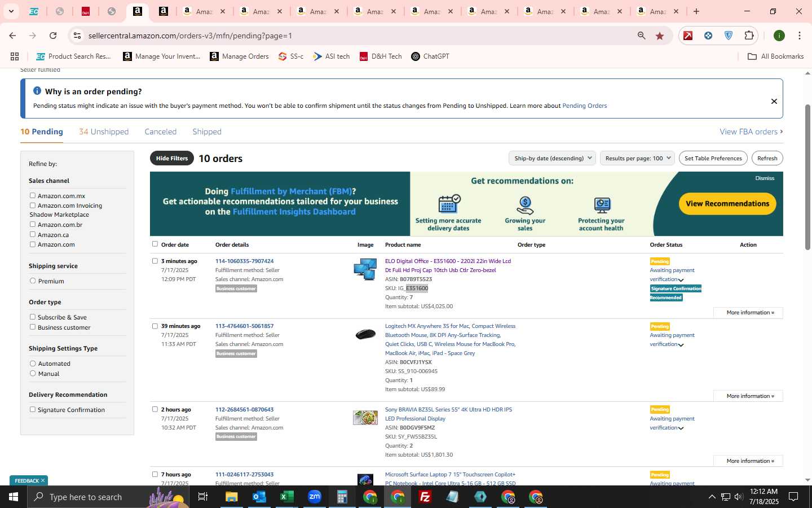
Task: Refresh the orders list
Action: pos(767,158)
